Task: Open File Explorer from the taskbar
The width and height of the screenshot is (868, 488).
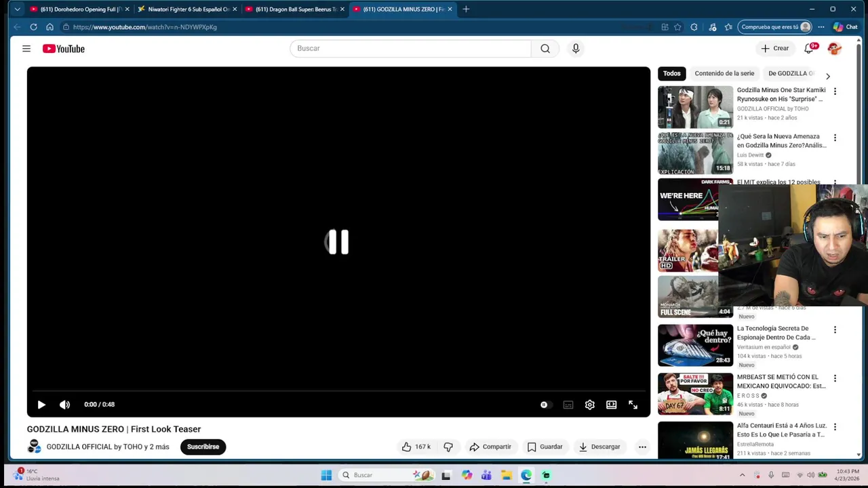Action: (x=506, y=475)
